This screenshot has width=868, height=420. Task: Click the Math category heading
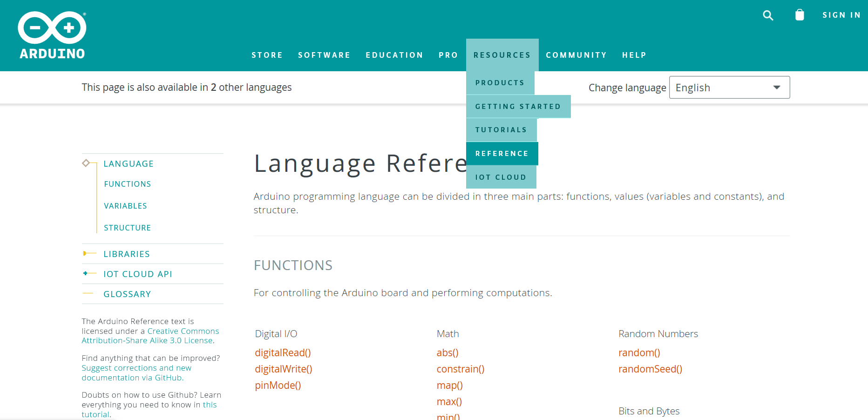click(x=448, y=334)
